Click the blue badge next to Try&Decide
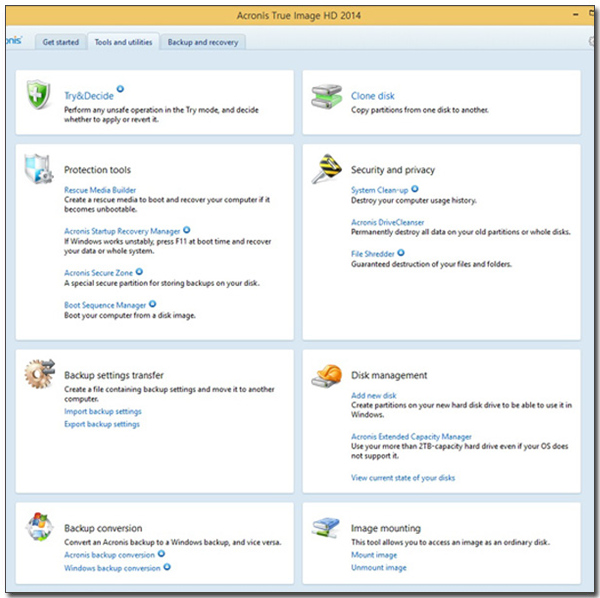The image size is (600, 598). [120, 89]
